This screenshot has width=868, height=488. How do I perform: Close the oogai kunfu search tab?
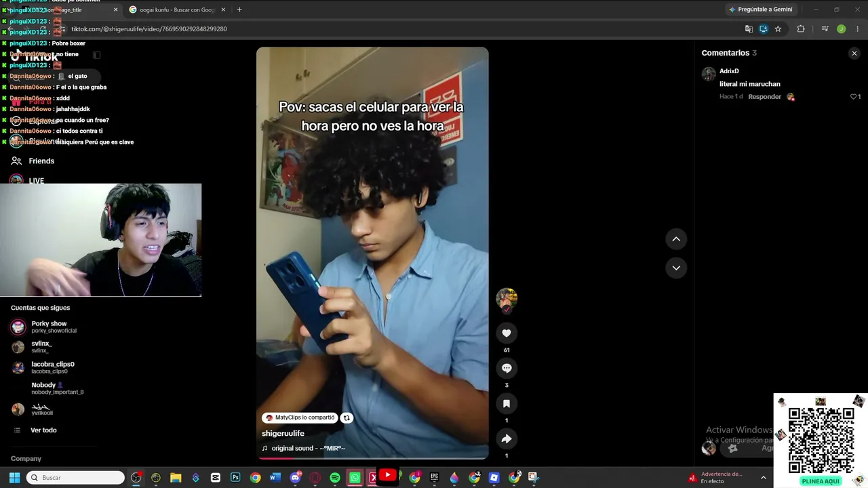223,9
